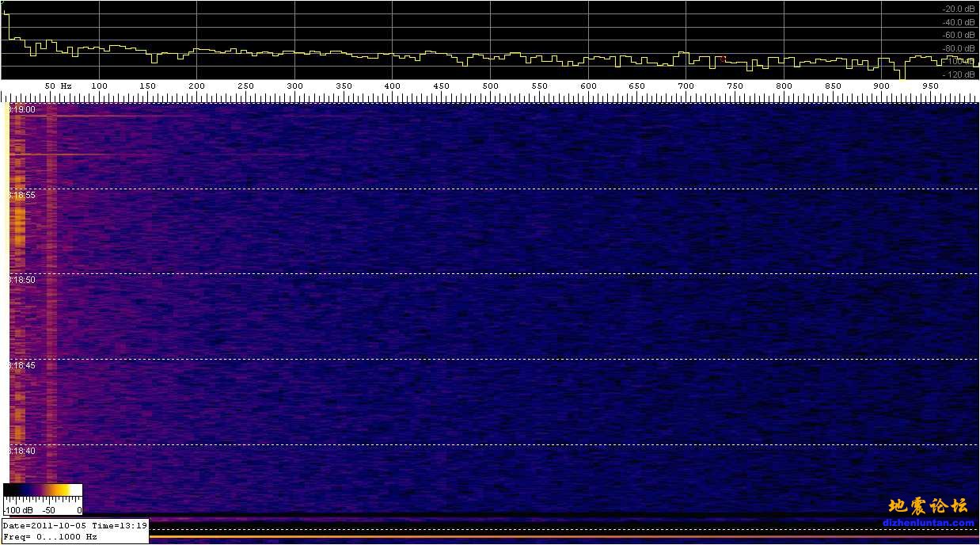Click the 50 Hz label on the frequency axis
The width and height of the screenshot is (980, 545).
[58, 86]
